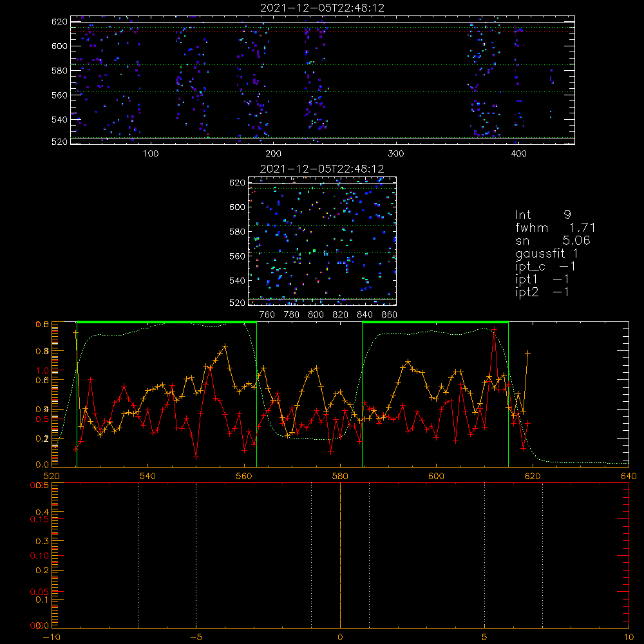This screenshot has height=644, width=644.
Task: Click red y-axis label 0.5 on profile plot
Action: pos(43,419)
